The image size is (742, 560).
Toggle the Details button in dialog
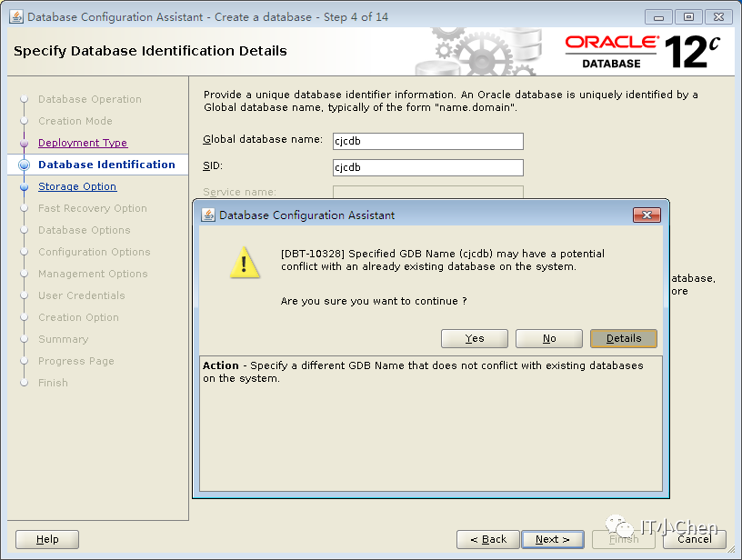click(x=624, y=339)
